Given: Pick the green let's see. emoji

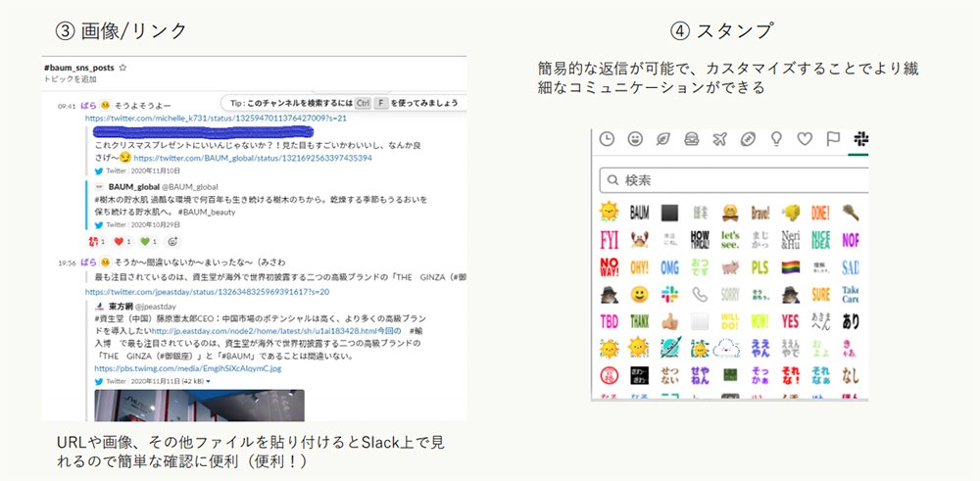Looking at the screenshot, I should point(730,240).
